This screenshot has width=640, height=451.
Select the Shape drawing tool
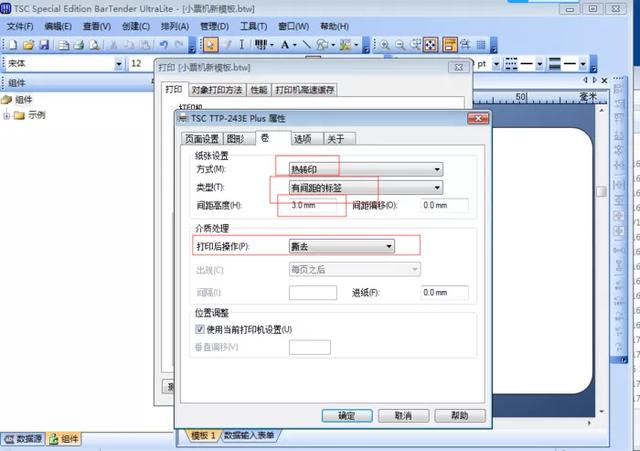point(322,44)
